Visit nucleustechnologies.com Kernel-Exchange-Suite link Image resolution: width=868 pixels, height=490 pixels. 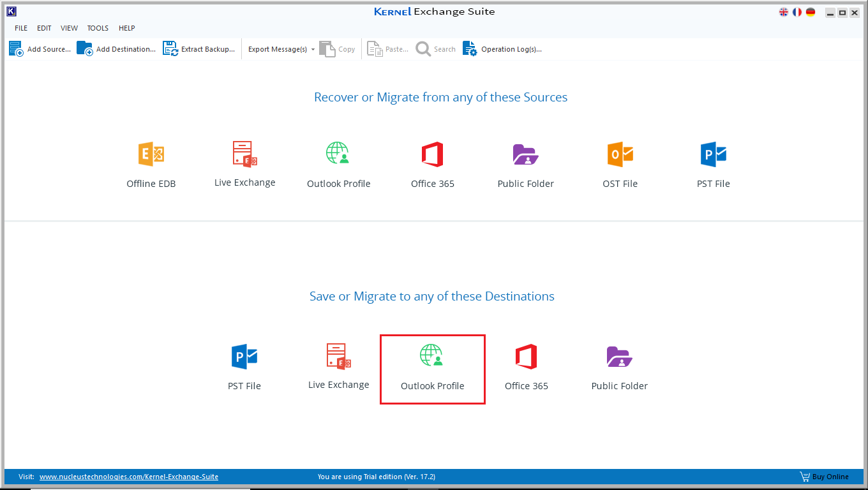(129, 477)
